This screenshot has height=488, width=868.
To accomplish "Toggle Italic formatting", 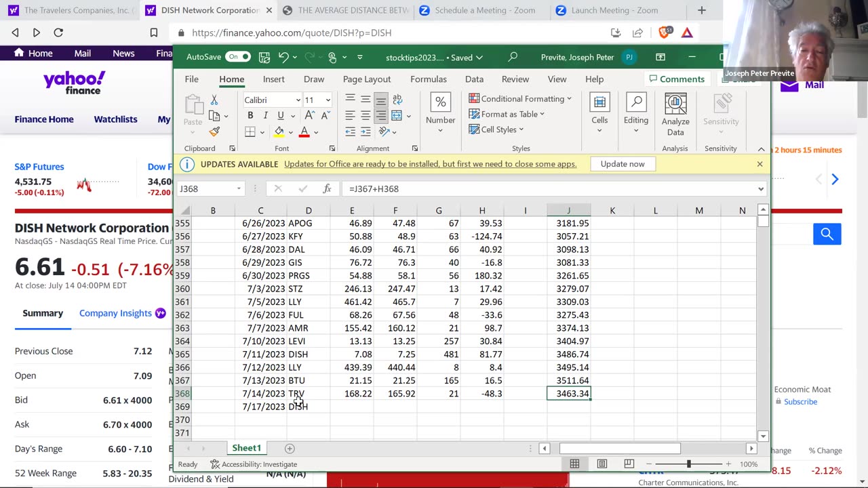I will pyautogui.click(x=265, y=116).
